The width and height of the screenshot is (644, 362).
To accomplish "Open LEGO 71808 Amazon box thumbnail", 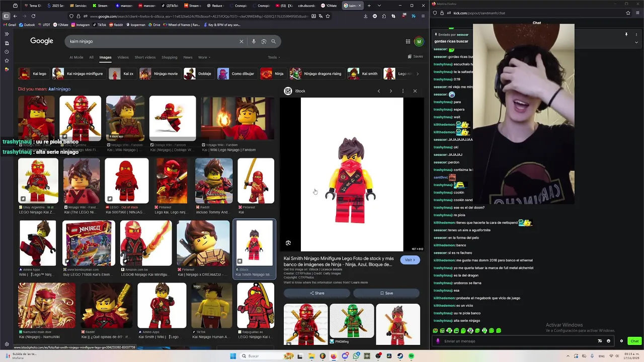I will point(89,243).
